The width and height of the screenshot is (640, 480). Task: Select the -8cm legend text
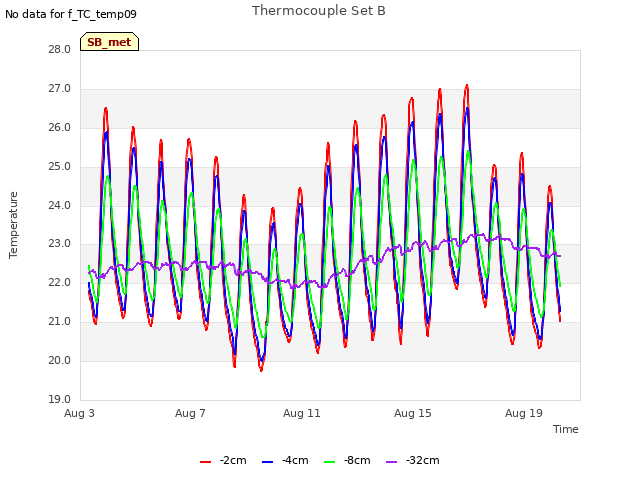357,460
